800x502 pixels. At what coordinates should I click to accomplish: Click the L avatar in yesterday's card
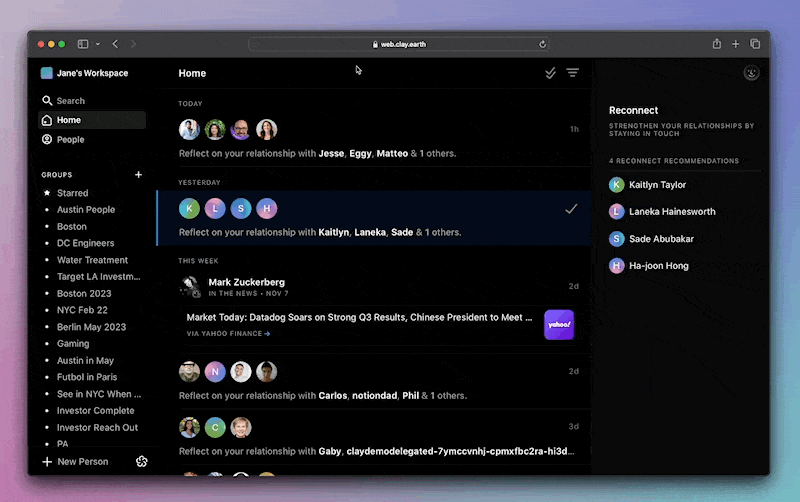coord(215,209)
